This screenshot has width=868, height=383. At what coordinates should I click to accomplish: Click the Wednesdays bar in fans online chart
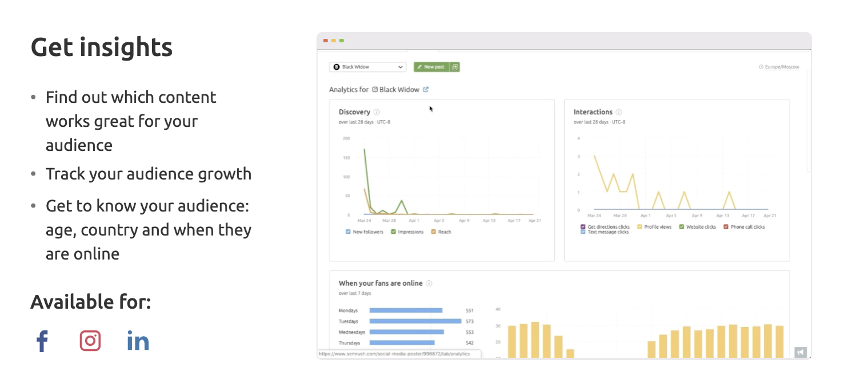[x=407, y=332]
